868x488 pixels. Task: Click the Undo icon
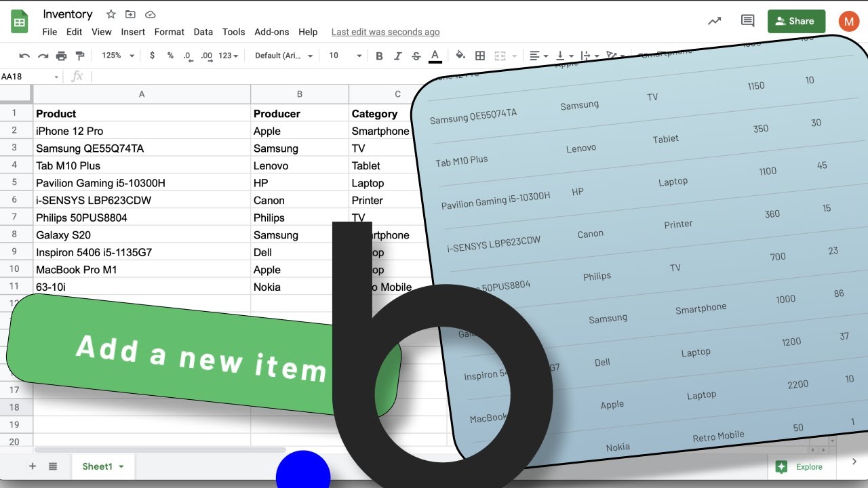24,56
